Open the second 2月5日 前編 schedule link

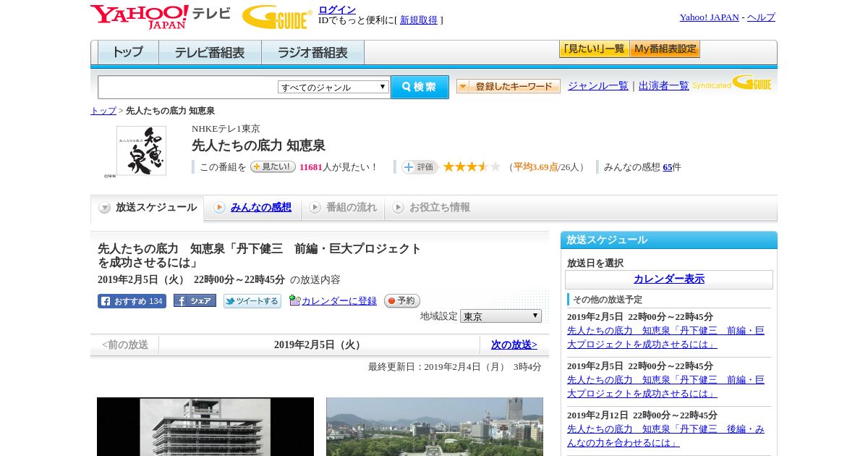coord(665,387)
